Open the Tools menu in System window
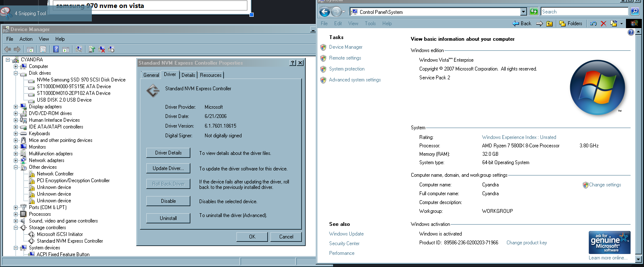The height and width of the screenshot is (267, 644). 370,24
